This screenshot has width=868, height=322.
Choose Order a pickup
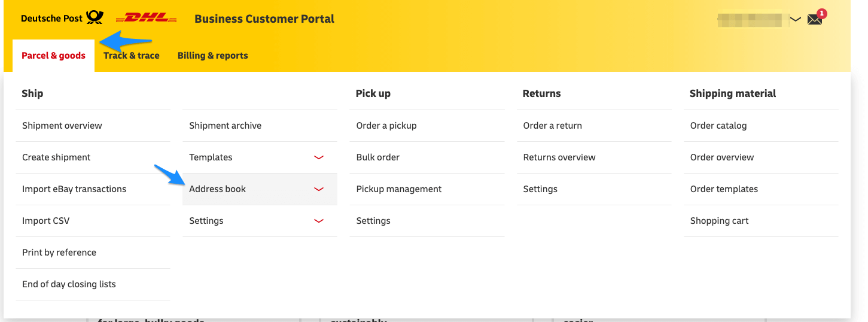pyautogui.click(x=427, y=126)
